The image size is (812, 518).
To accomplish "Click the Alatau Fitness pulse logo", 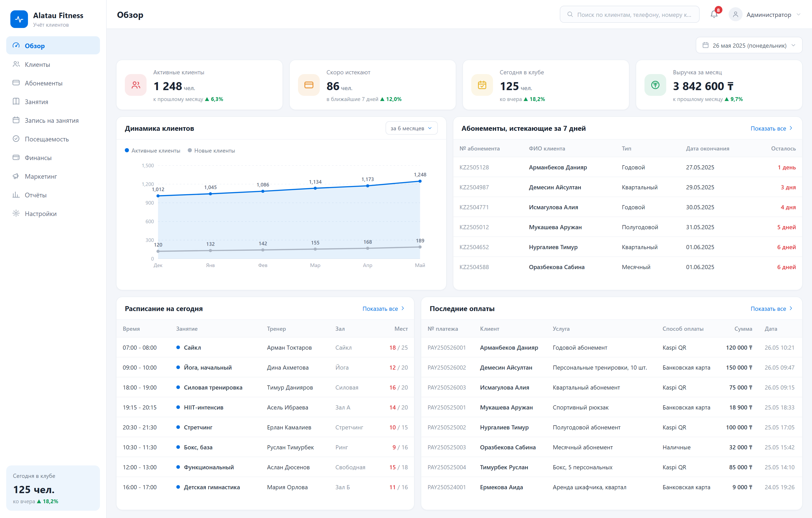I will coord(19,19).
